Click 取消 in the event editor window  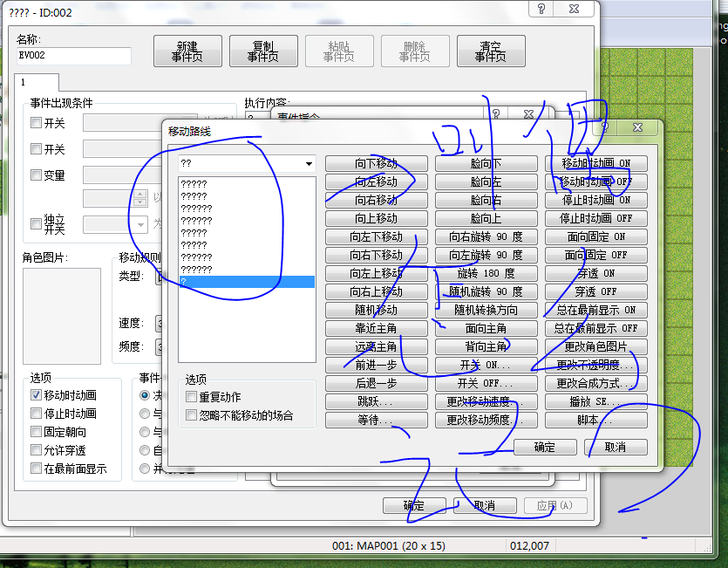485,505
